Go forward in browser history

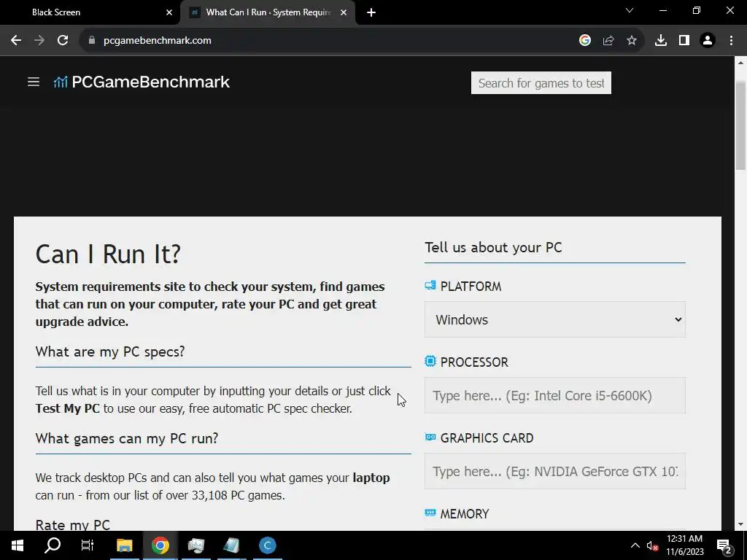click(39, 41)
